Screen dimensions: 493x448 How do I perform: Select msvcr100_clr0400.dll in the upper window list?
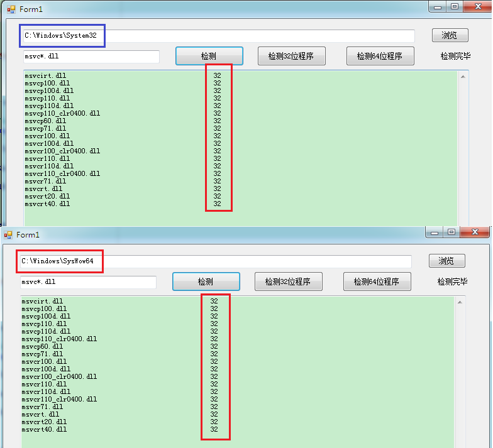(63, 151)
